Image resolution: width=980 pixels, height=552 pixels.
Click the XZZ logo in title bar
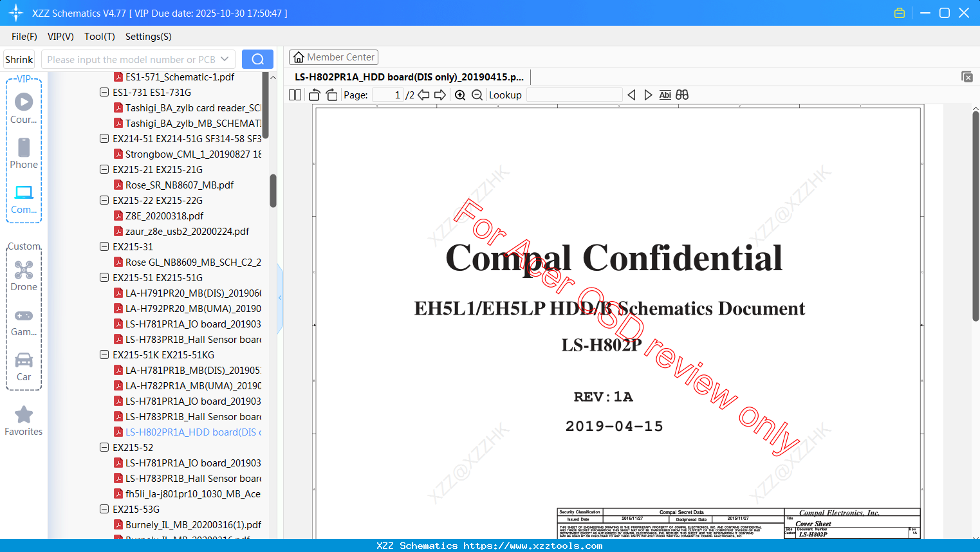coord(16,13)
